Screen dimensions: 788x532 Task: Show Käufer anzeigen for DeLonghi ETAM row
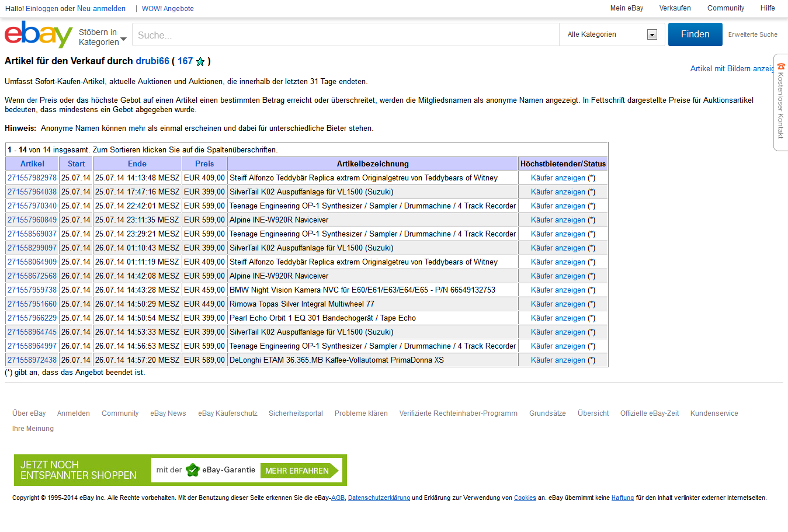[558, 360]
